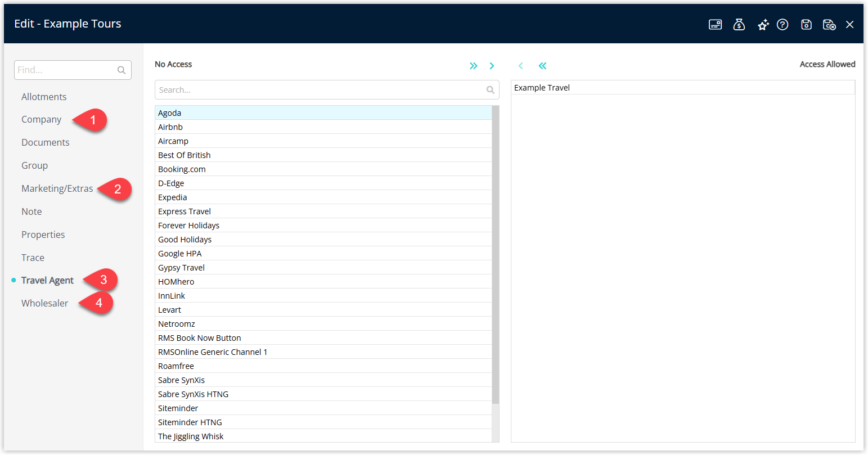Screen dimensions: 868x455
Task: Open the help question mark icon
Action: 782,25
